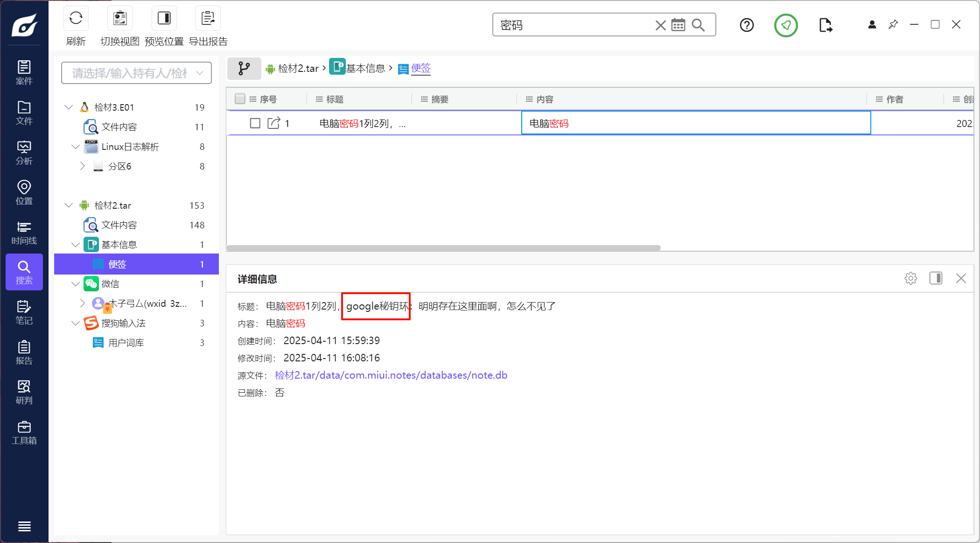
Task: Open 工具箱 in the left sidebar
Action: click(24, 432)
